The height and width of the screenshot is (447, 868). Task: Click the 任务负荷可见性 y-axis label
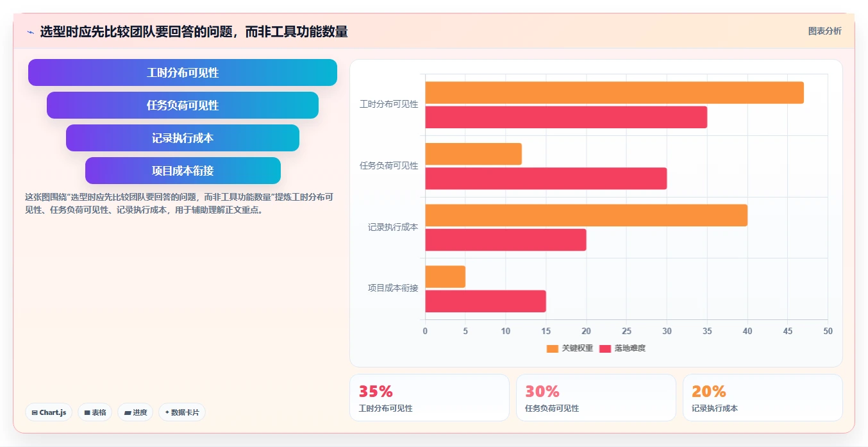pyautogui.click(x=388, y=166)
